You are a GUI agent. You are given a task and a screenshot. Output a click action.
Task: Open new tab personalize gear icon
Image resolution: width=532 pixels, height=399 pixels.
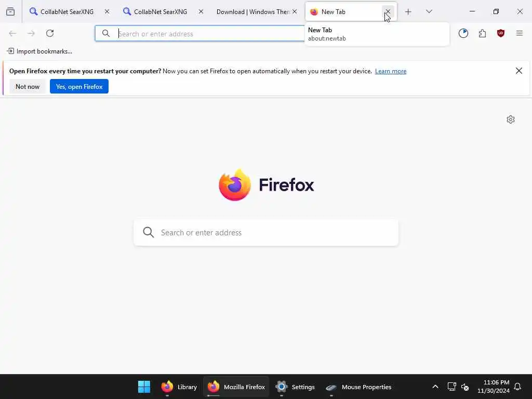[x=511, y=119]
